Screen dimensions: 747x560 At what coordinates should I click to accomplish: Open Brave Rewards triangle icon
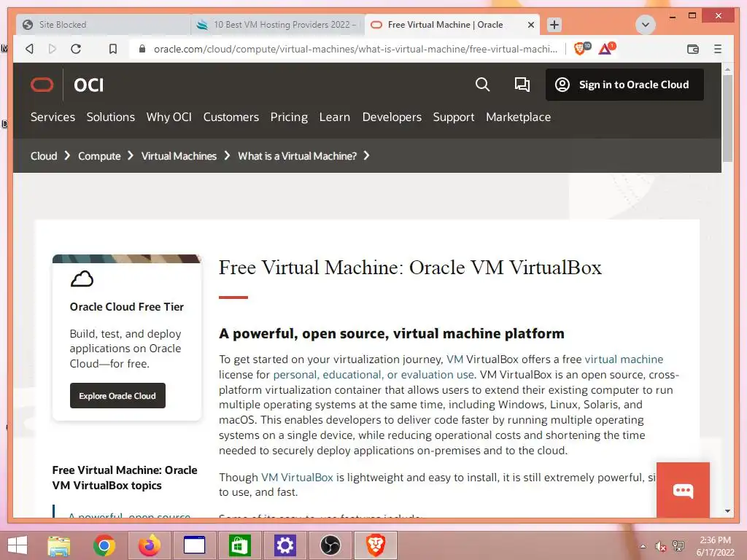pos(606,48)
